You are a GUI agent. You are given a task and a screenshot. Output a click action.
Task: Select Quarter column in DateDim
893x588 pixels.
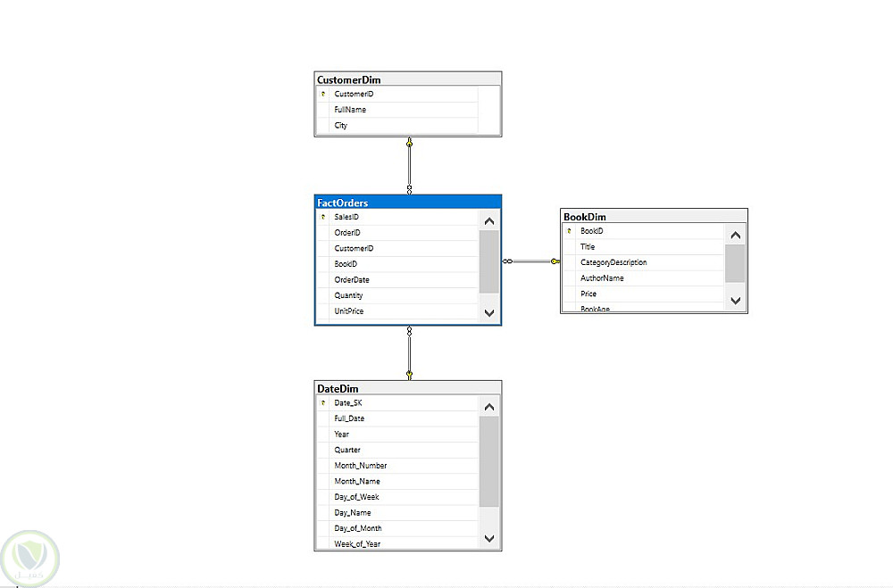point(397,450)
